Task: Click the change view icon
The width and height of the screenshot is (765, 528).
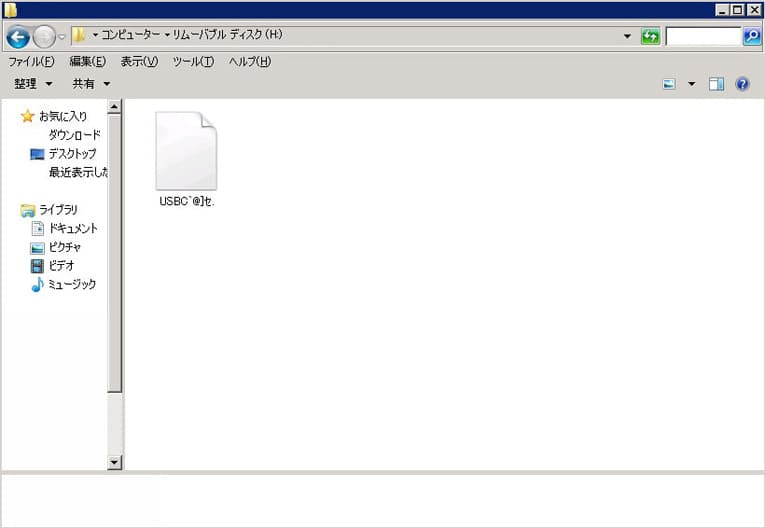Action: pyautogui.click(x=669, y=84)
